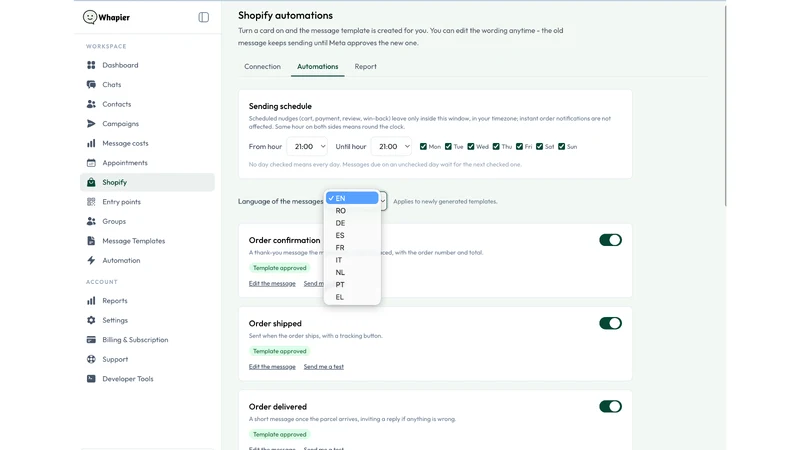Select IT in the language list
The width and height of the screenshot is (800, 450).
352,260
